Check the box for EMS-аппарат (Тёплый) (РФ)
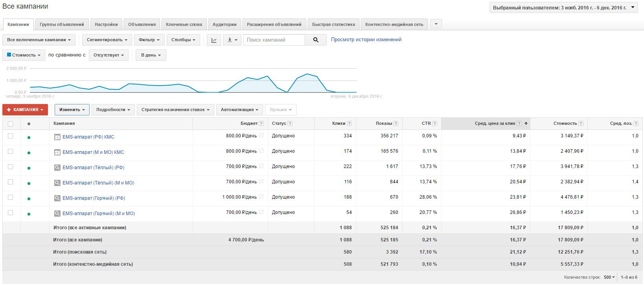This screenshot has width=644, height=285. [x=11, y=167]
